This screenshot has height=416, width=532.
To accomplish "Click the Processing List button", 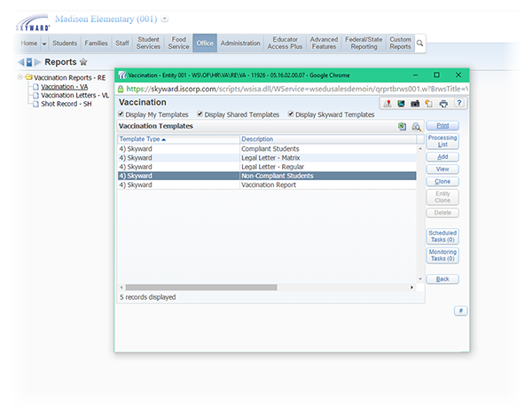I will point(442,141).
